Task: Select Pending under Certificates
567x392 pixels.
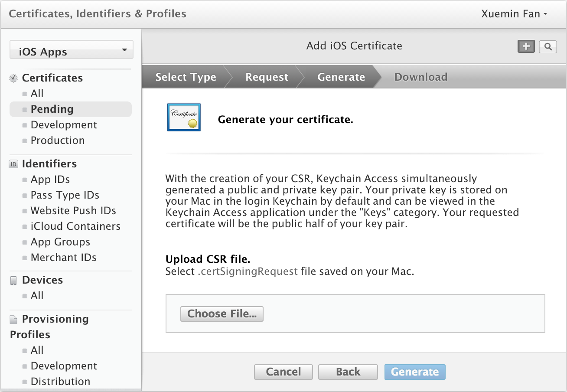Action: click(x=52, y=109)
